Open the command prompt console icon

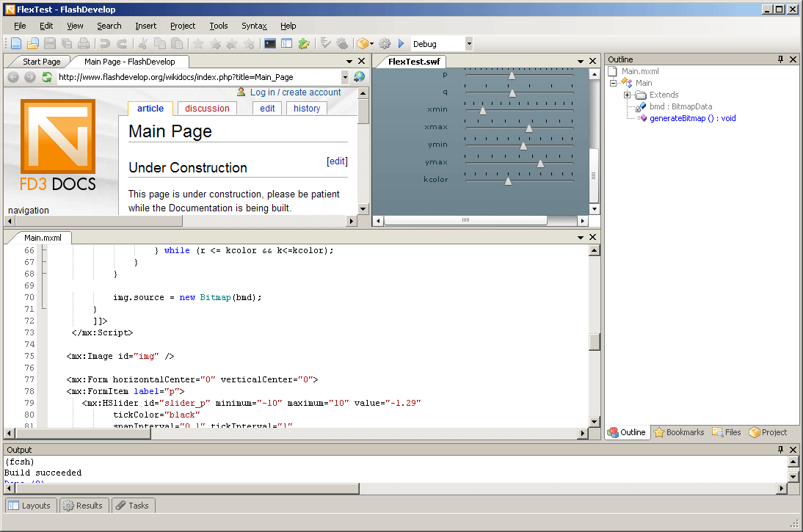(270, 44)
